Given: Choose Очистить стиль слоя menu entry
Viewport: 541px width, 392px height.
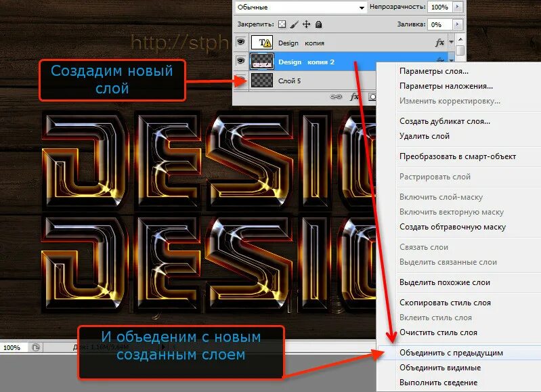Looking at the screenshot, I should coord(438,332).
